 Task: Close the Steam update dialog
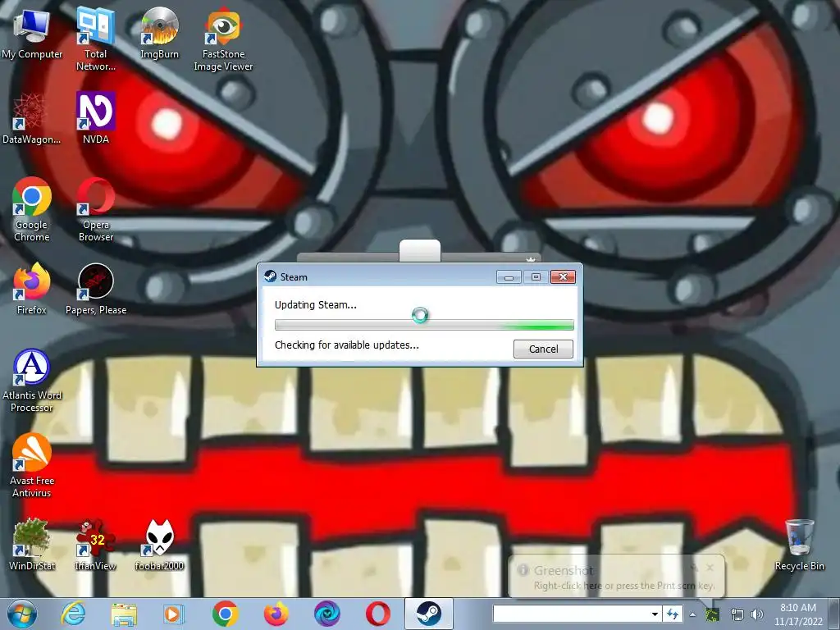tap(563, 277)
